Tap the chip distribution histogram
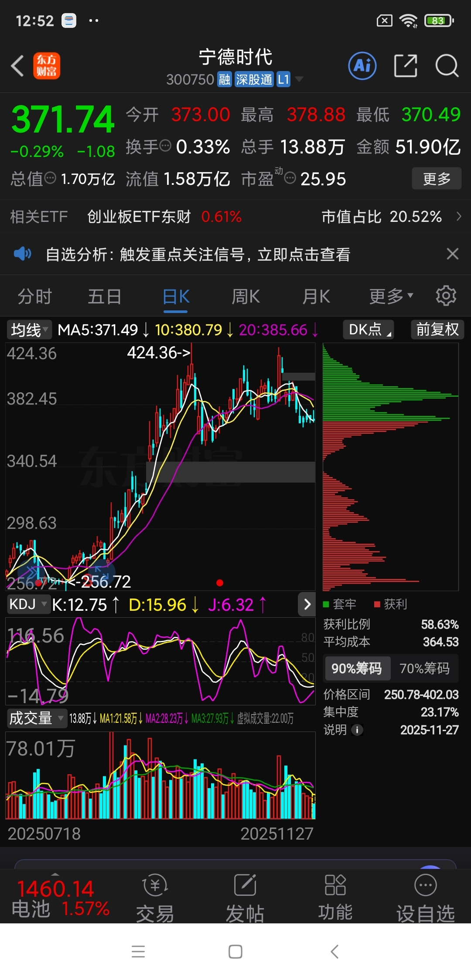This screenshot has width=471, height=980. pyautogui.click(x=390, y=466)
